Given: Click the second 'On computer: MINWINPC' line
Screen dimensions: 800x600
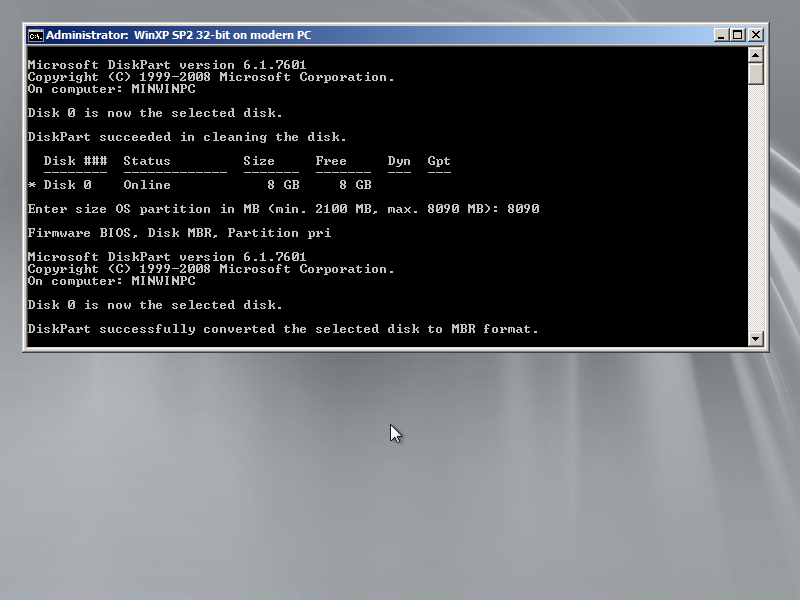Looking at the screenshot, I should (x=111, y=281).
